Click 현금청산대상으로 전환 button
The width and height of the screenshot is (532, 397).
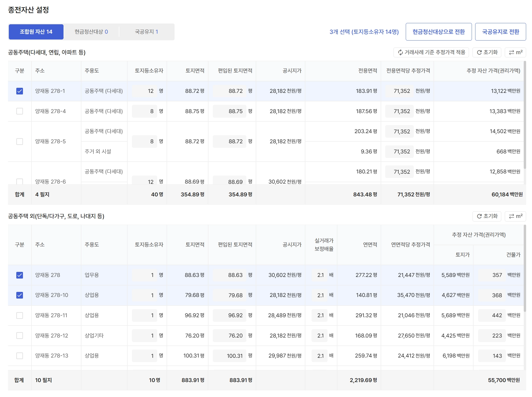[x=438, y=32]
